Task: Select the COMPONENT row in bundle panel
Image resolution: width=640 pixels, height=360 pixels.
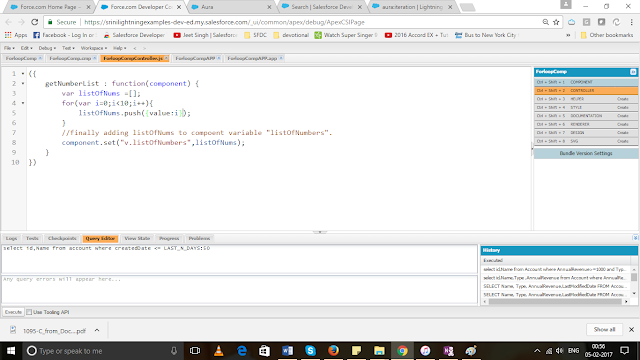Action: (586, 82)
